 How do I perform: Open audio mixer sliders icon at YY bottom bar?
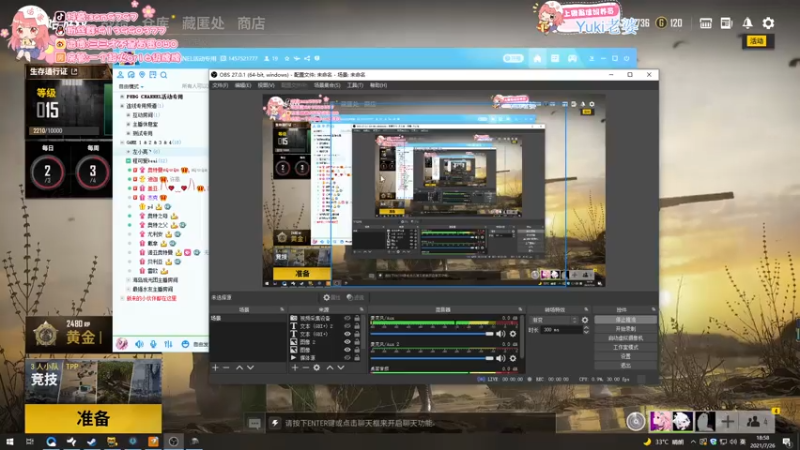tap(168, 344)
